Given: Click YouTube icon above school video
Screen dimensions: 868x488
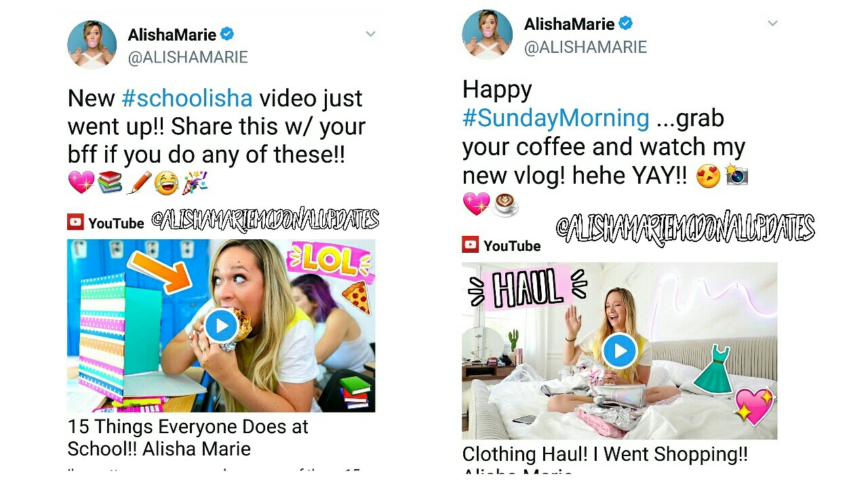Looking at the screenshot, I should (x=75, y=222).
